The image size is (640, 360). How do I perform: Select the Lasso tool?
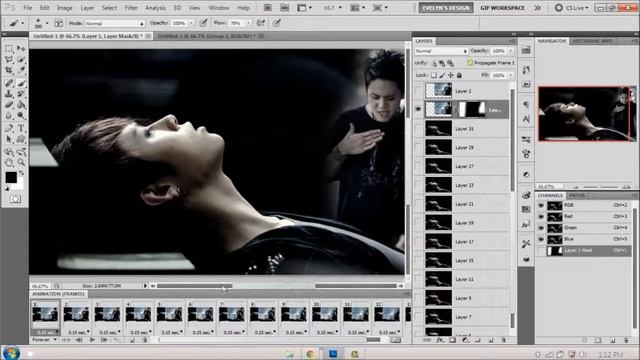(x=9, y=60)
